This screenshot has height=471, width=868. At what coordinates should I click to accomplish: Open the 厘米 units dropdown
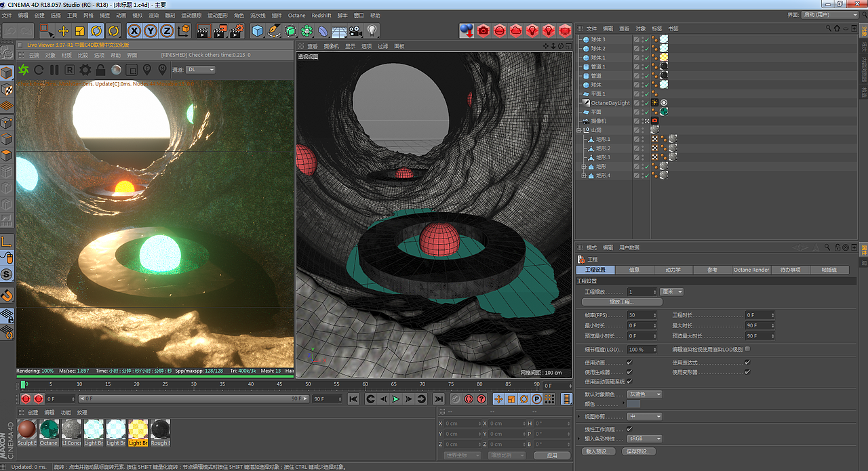tap(671, 292)
